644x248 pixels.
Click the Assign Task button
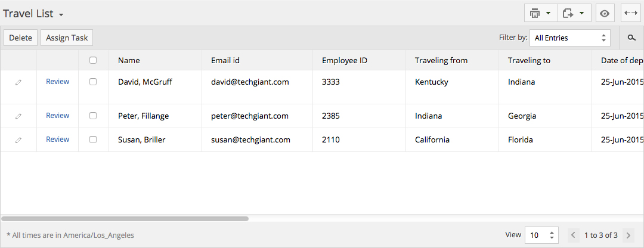67,38
